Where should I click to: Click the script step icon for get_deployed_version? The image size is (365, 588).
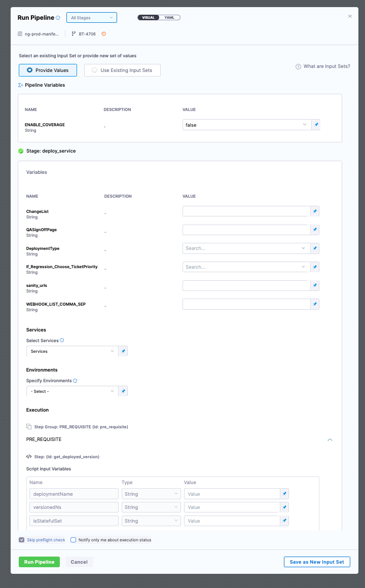[29, 457]
